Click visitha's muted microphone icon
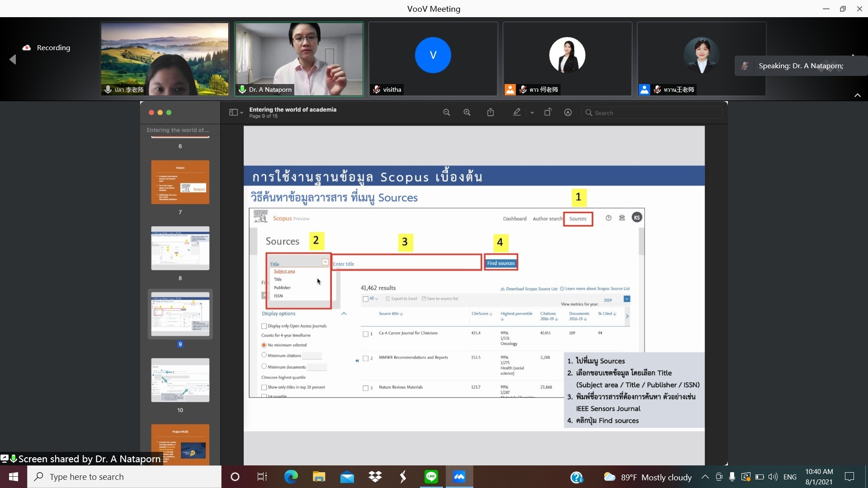 376,89
